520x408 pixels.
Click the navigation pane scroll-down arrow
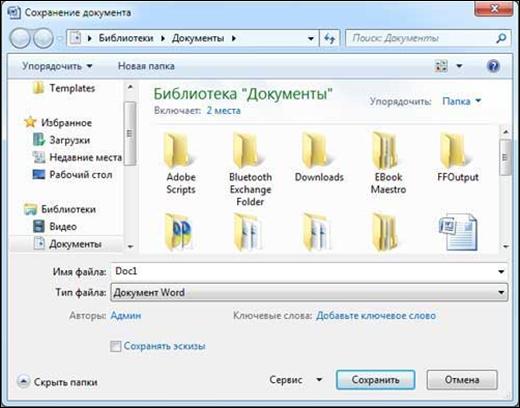pyautogui.click(x=130, y=246)
